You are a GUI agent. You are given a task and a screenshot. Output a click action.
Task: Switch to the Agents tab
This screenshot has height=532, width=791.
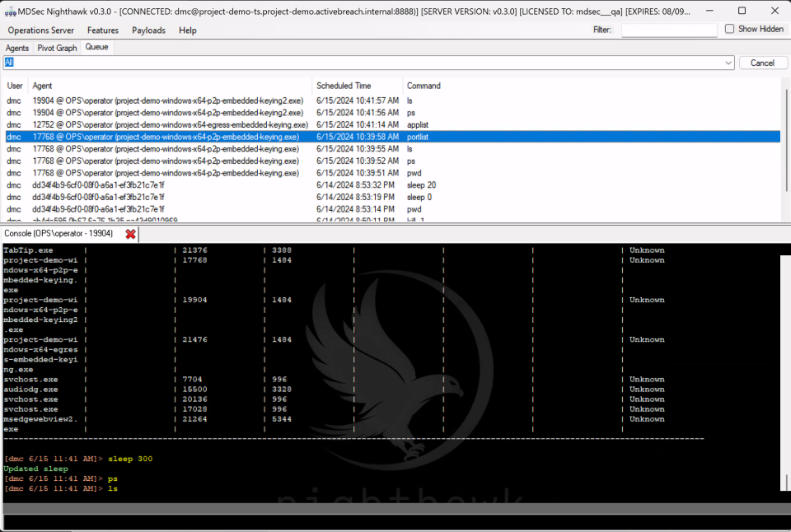[17, 48]
